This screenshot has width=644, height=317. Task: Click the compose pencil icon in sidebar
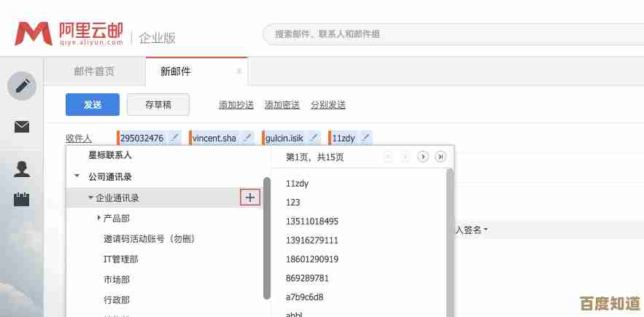[22, 86]
